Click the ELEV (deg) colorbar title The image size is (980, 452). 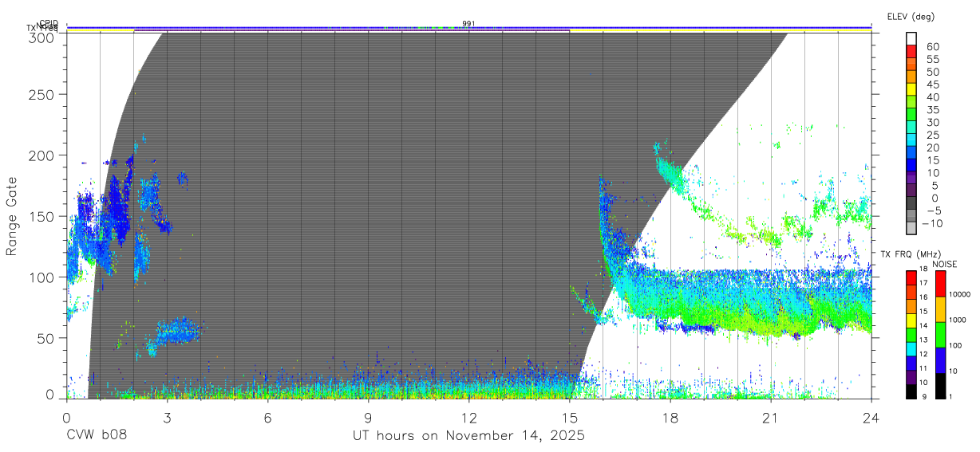[911, 17]
